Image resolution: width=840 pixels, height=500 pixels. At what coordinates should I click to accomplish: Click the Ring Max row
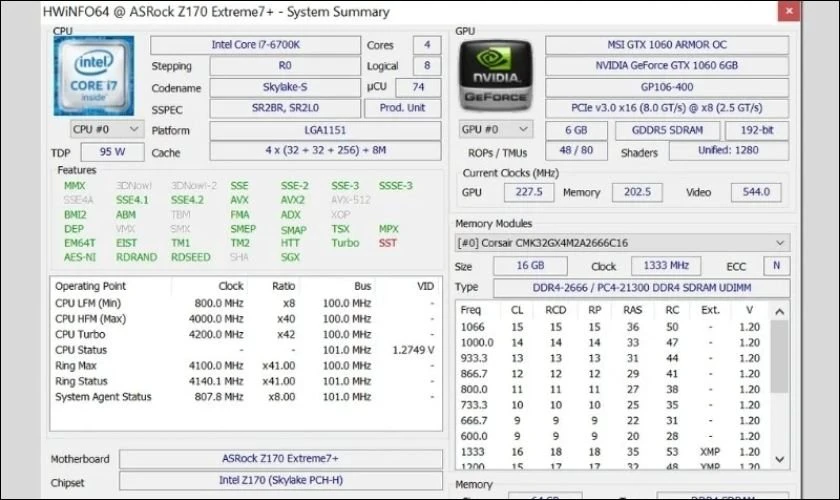point(245,366)
